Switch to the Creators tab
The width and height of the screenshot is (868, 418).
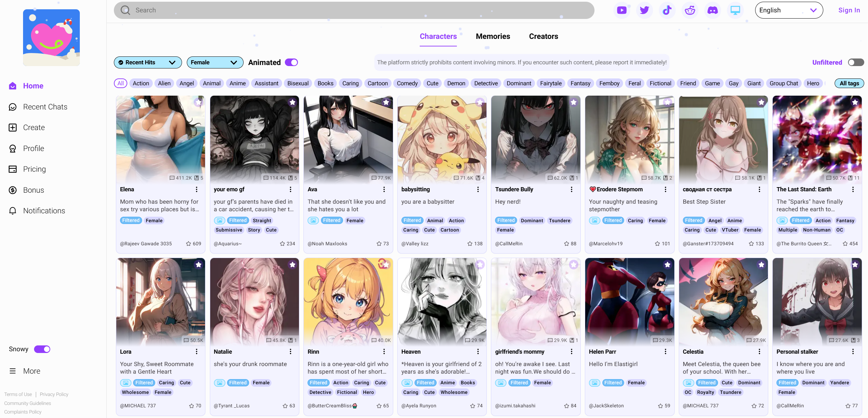click(x=543, y=36)
